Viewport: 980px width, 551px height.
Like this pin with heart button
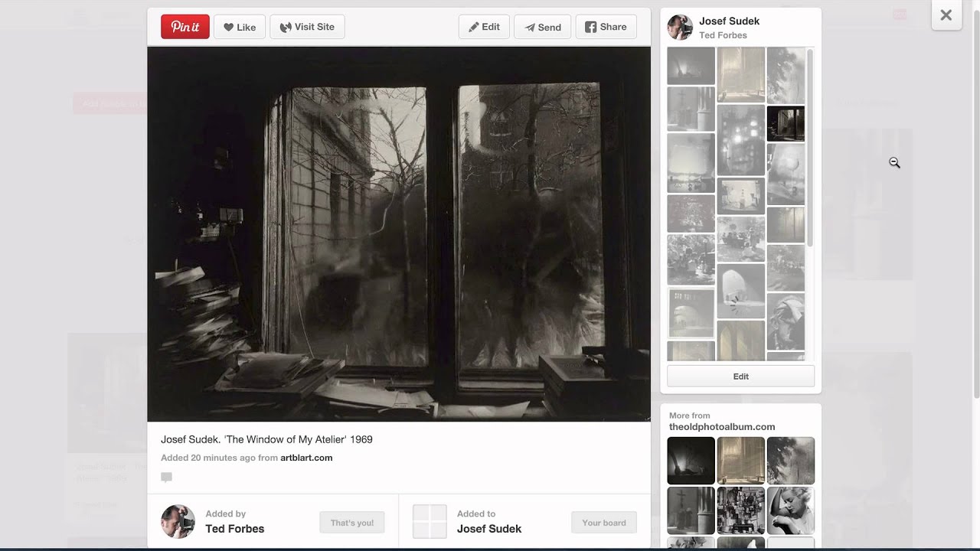tap(240, 27)
